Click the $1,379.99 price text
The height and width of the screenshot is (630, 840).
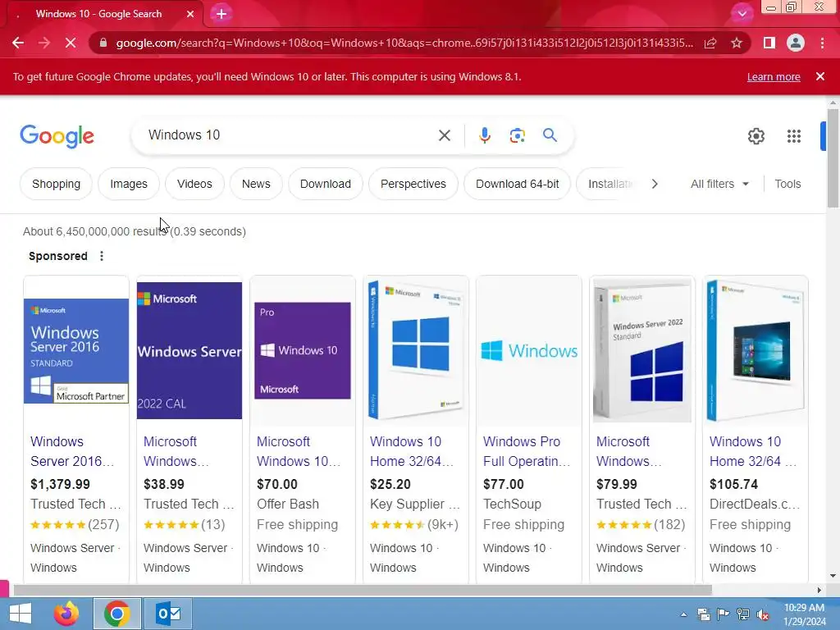pos(61,484)
